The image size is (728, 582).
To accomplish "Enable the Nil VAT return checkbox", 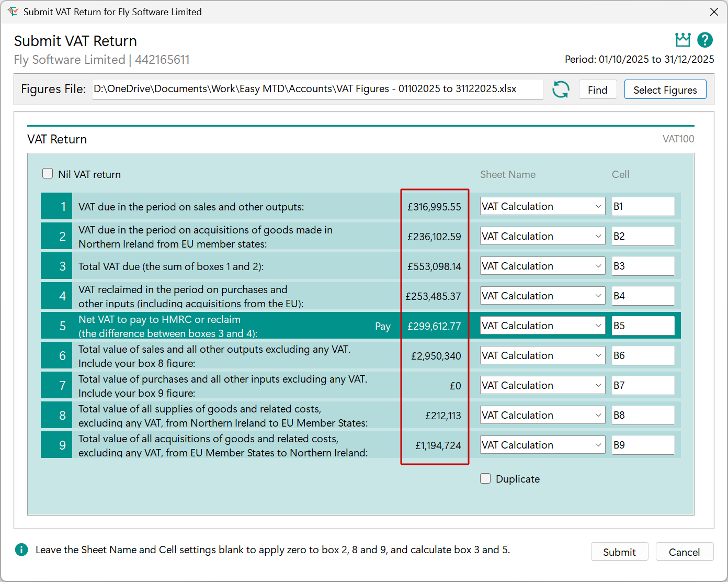I will pos(48,173).
